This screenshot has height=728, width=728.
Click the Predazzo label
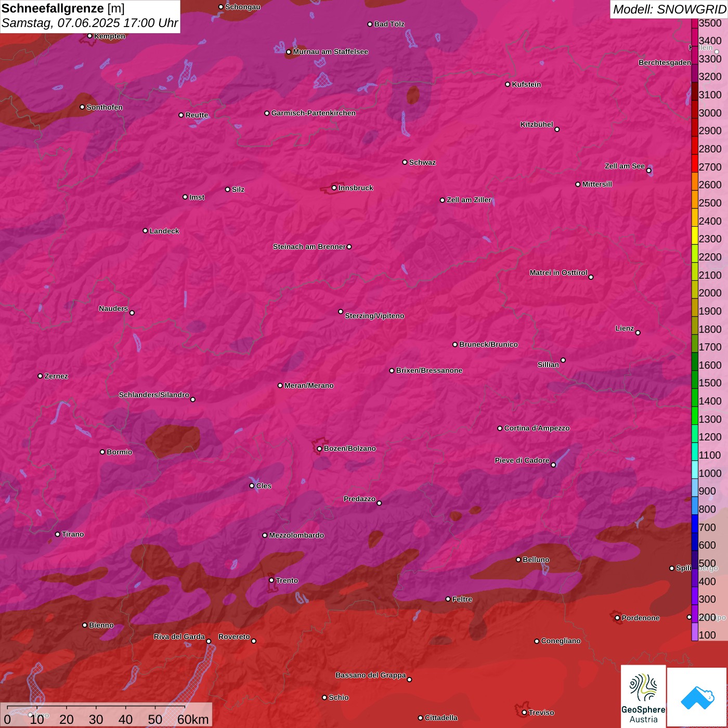[x=359, y=499]
